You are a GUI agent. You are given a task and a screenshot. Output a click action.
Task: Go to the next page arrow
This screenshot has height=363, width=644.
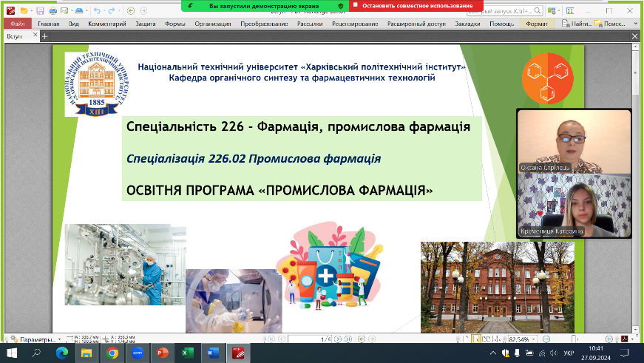coord(337,339)
